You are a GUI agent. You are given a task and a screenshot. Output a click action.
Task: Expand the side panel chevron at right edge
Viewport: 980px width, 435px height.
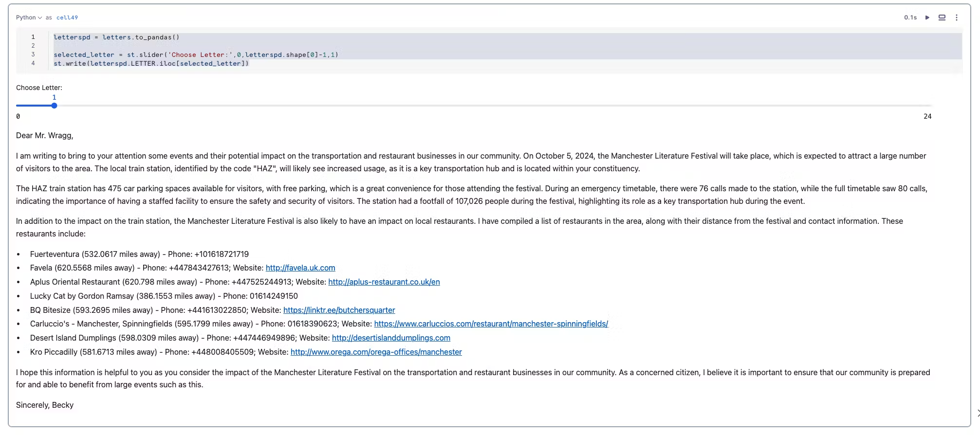pyautogui.click(x=978, y=413)
